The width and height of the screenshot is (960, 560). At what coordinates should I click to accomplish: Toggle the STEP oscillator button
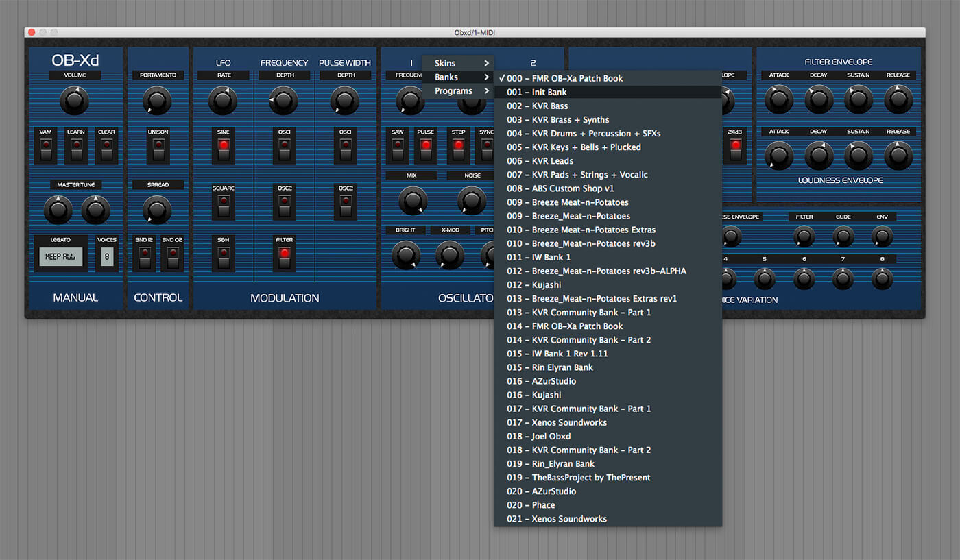point(457,146)
